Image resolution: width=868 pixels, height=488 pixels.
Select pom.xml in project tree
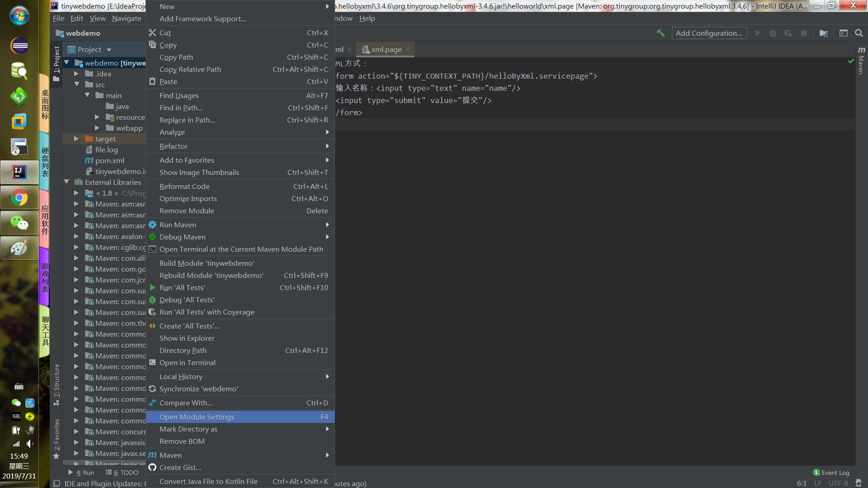[109, 160]
